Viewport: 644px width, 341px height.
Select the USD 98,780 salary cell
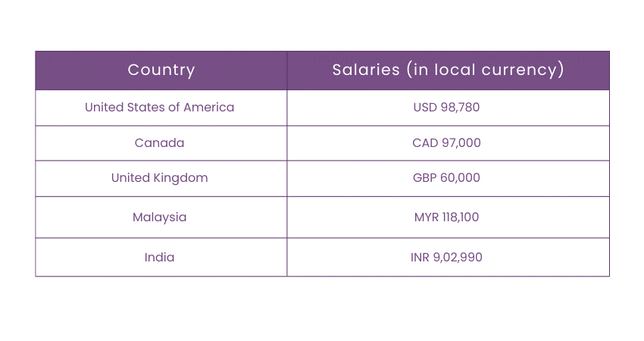tap(447, 108)
